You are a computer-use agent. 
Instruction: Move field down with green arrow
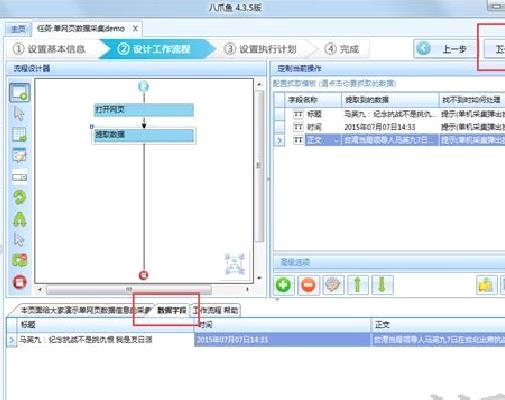pos(382,285)
